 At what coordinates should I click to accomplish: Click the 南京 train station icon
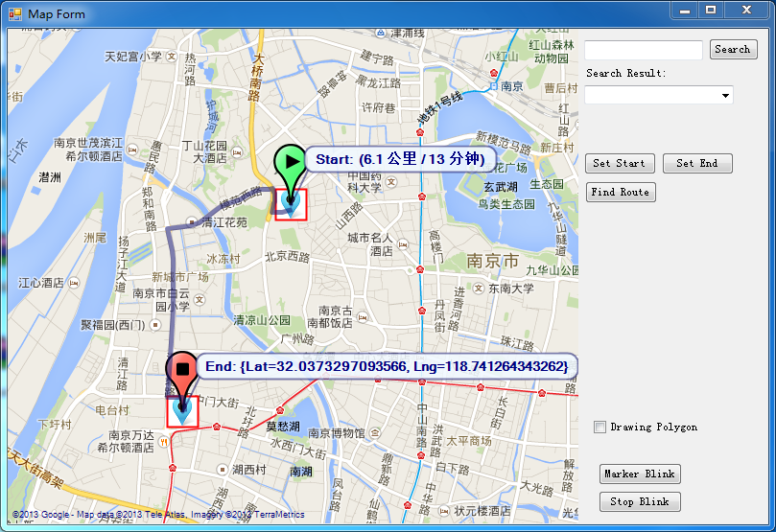[493, 86]
